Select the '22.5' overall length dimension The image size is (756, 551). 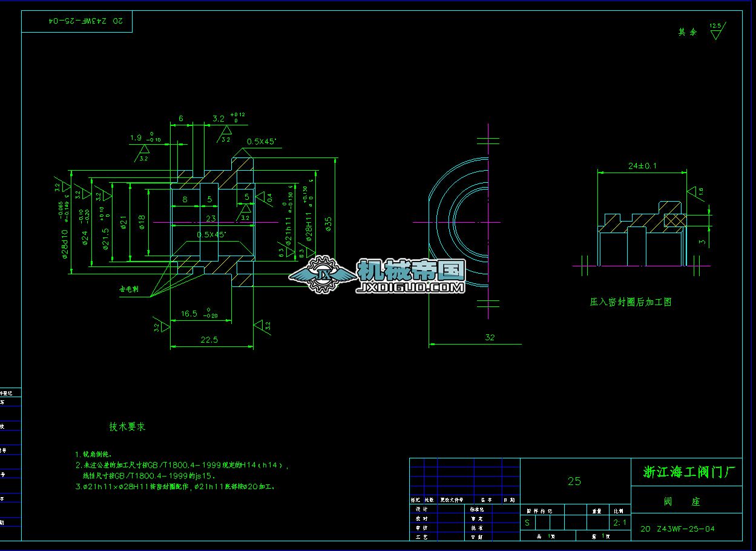point(209,340)
